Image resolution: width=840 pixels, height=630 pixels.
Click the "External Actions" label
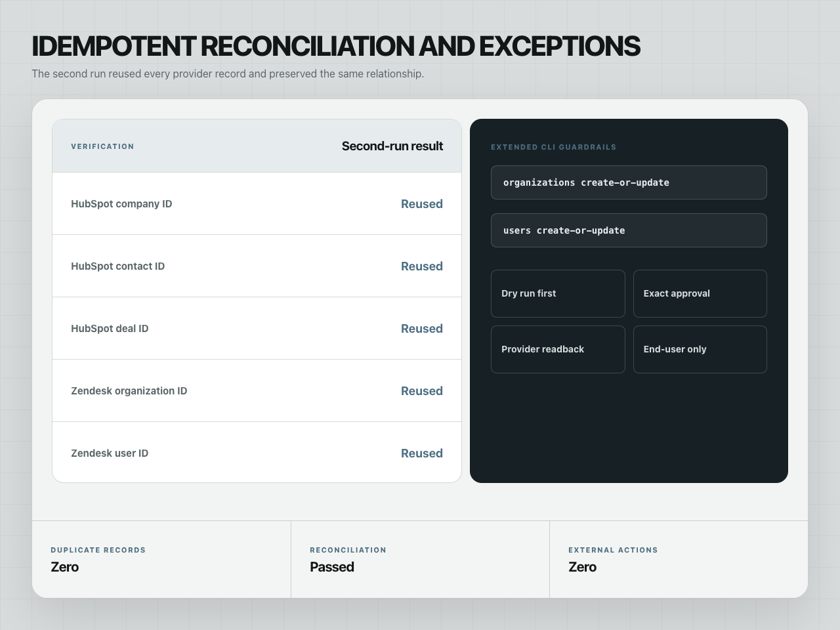pos(613,550)
